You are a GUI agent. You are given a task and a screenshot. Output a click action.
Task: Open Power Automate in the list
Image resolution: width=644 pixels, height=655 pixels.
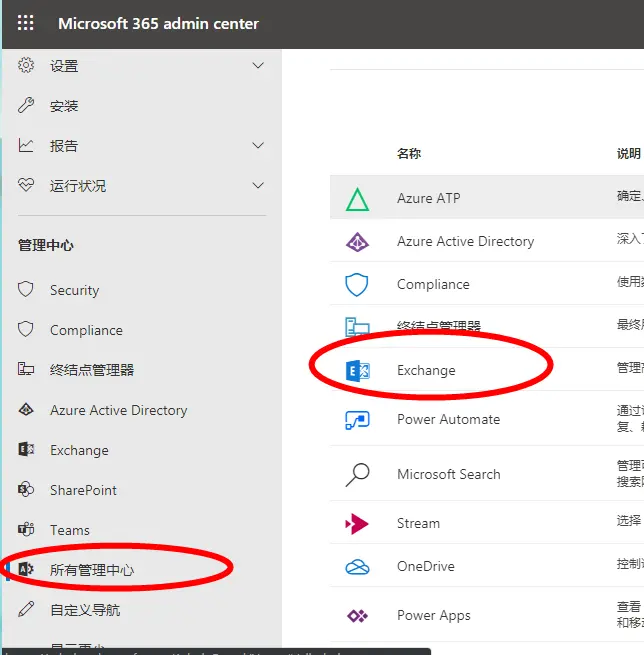[449, 419]
